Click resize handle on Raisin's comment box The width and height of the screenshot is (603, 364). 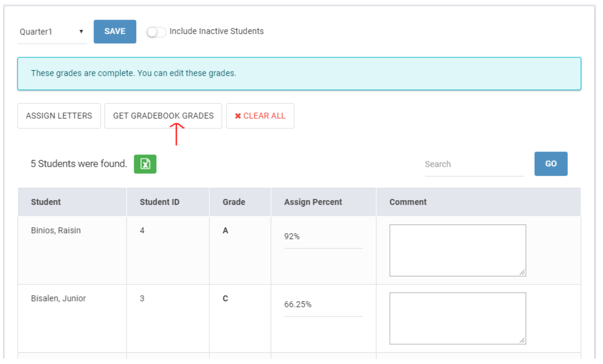522,273
